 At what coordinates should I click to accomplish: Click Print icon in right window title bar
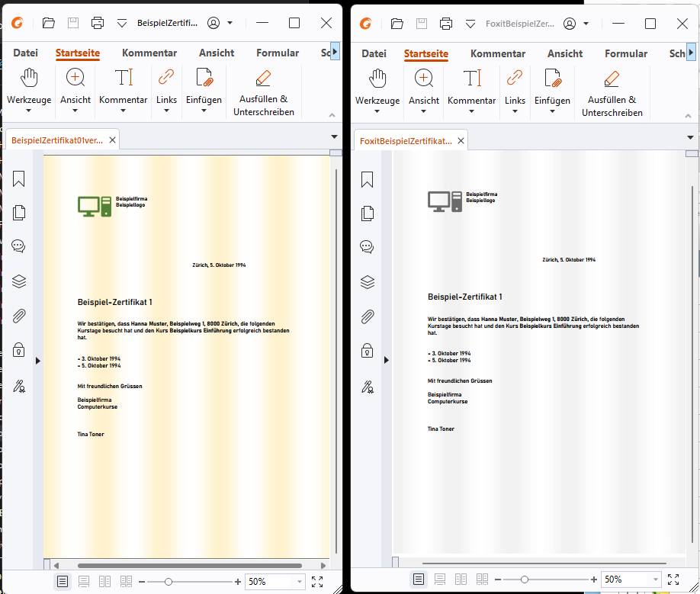click(x=445, y=23)
